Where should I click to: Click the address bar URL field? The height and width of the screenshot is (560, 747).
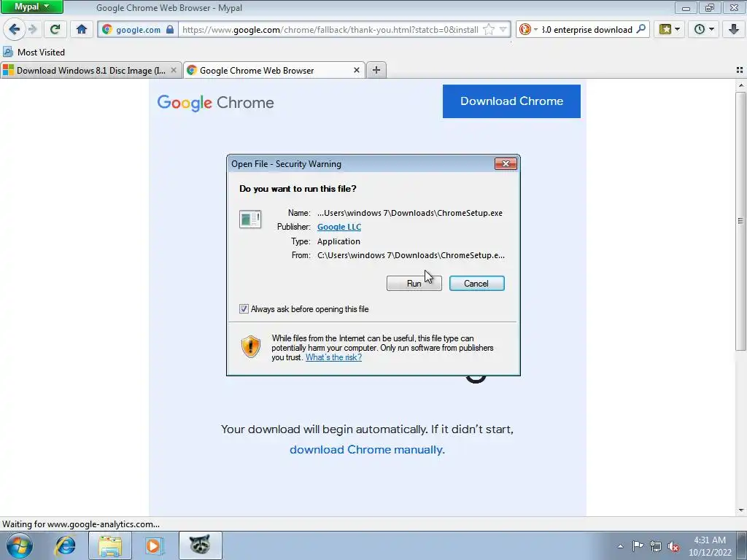point(330,29)
